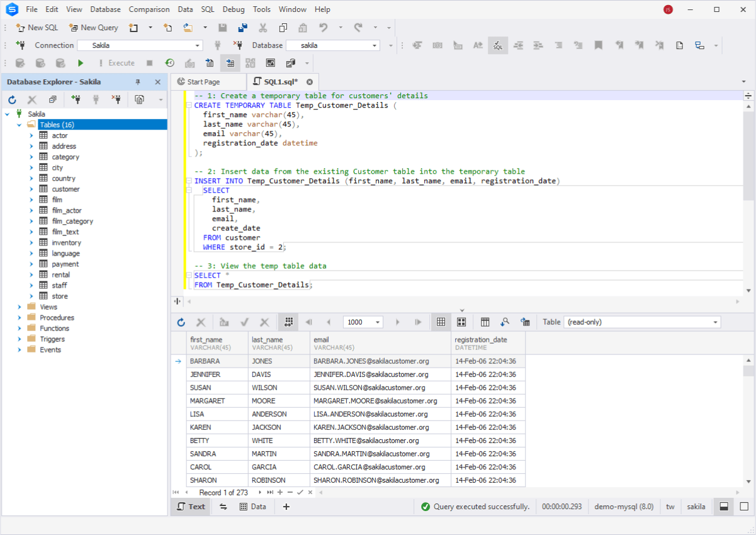
Task: Pin the Database Explorer panel
Action: (138, 82)
